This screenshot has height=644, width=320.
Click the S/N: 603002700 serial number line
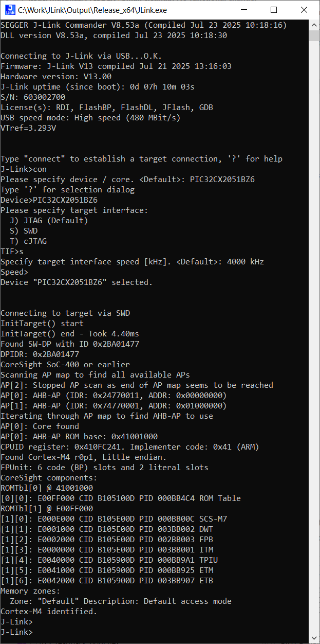pos(33,97)
